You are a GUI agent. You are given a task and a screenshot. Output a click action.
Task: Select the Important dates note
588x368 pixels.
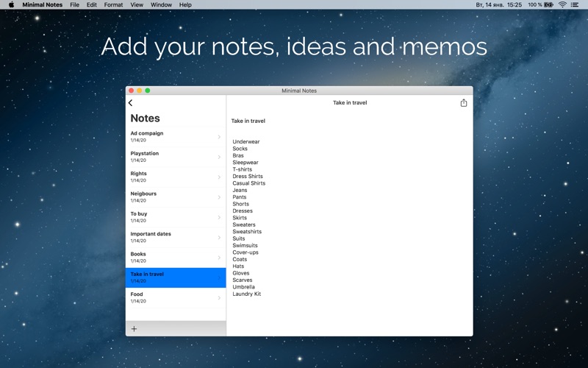pos(176,237)
